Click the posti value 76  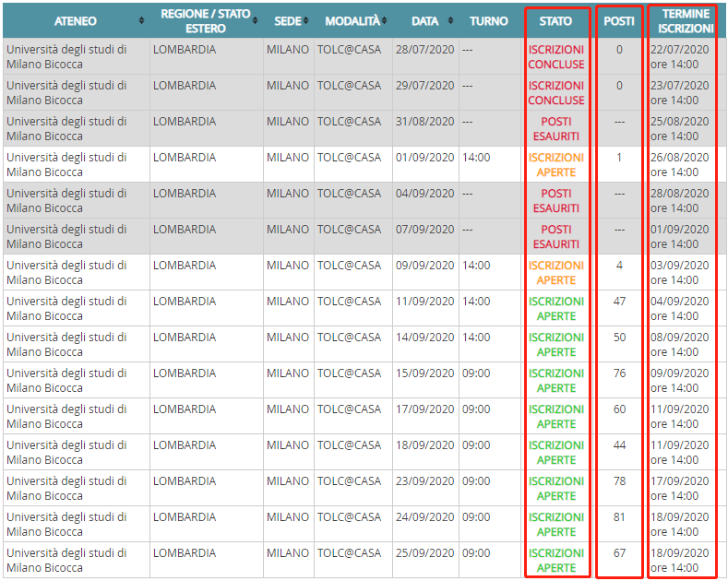(x=619, y=373)
